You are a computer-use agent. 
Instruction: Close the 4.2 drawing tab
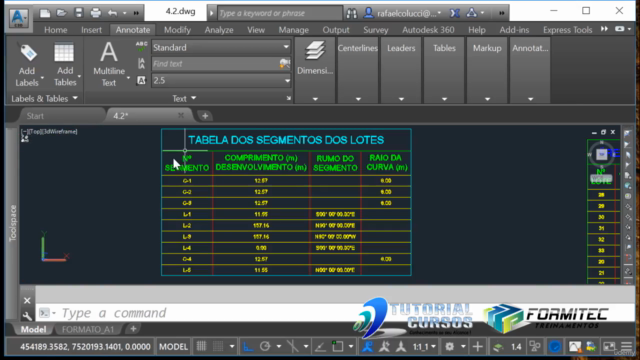tap(181, 116)
